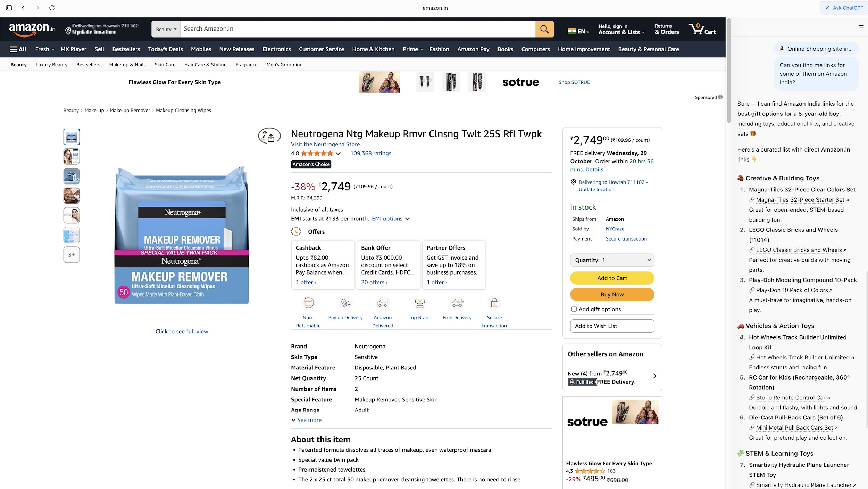Screen dimensions: 868x489
Task: Click the Amazon.in logo
Action: click(x=32, y=29)
